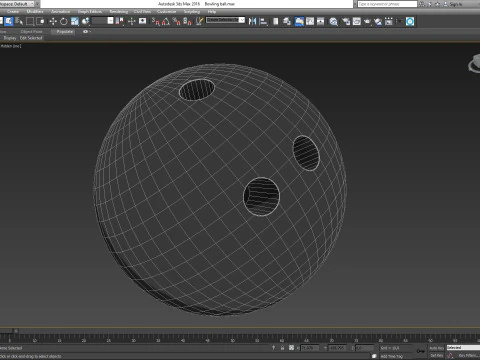The image size is (480, 360).
Task: Switch to the Populate ribbon tab
Action: pos(64,32)
